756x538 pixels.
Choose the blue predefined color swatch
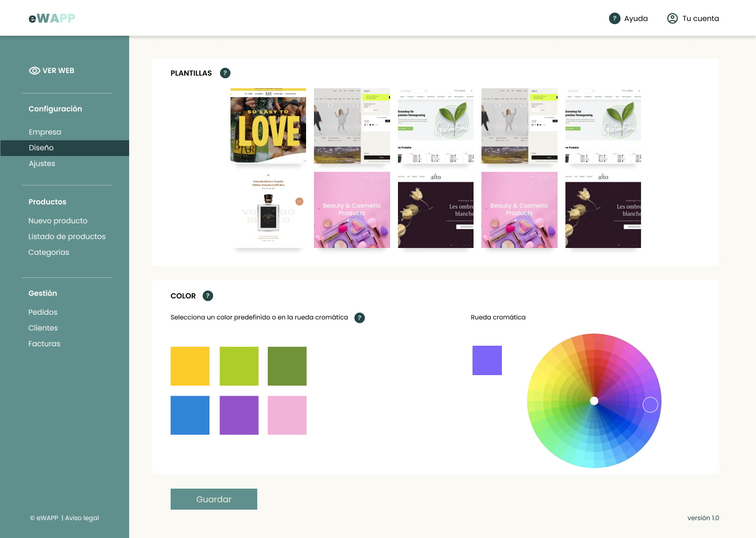pyautogui.click(x=190, y=415)
